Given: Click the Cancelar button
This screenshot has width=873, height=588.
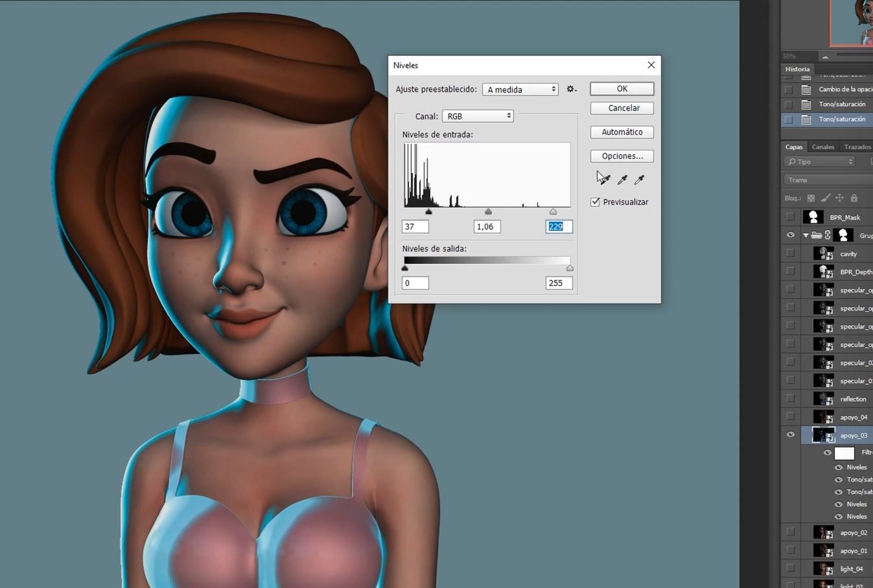Looking at the screenshot, I should [622, 108].
